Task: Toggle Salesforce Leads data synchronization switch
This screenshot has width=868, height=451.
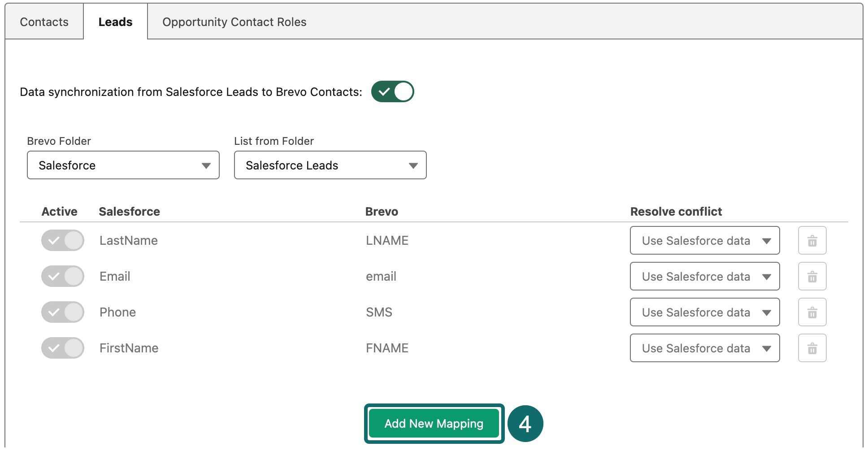Action: [392, 92]
